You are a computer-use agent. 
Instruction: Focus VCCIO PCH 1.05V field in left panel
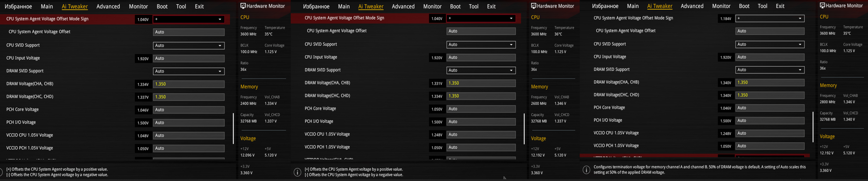[x=189, y=148]
